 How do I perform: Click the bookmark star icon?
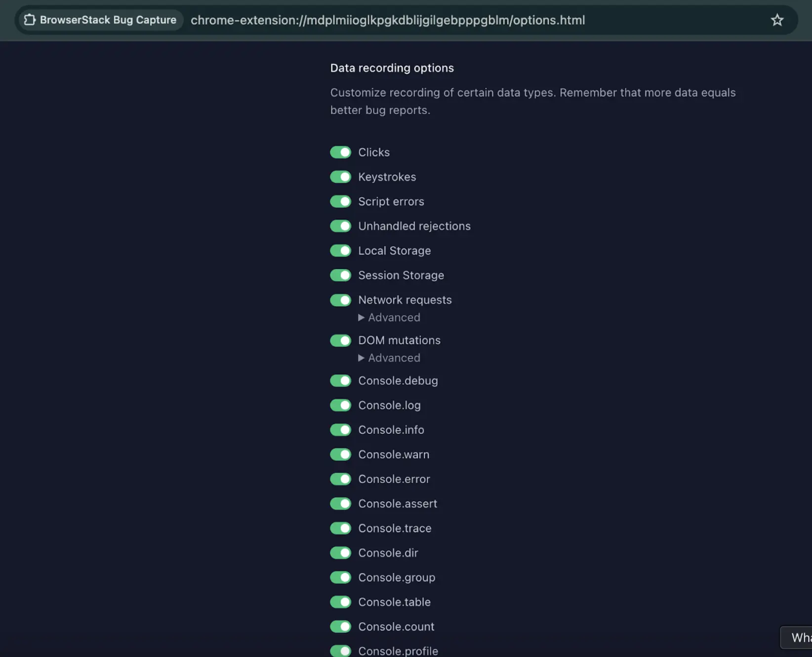[777, 20]
